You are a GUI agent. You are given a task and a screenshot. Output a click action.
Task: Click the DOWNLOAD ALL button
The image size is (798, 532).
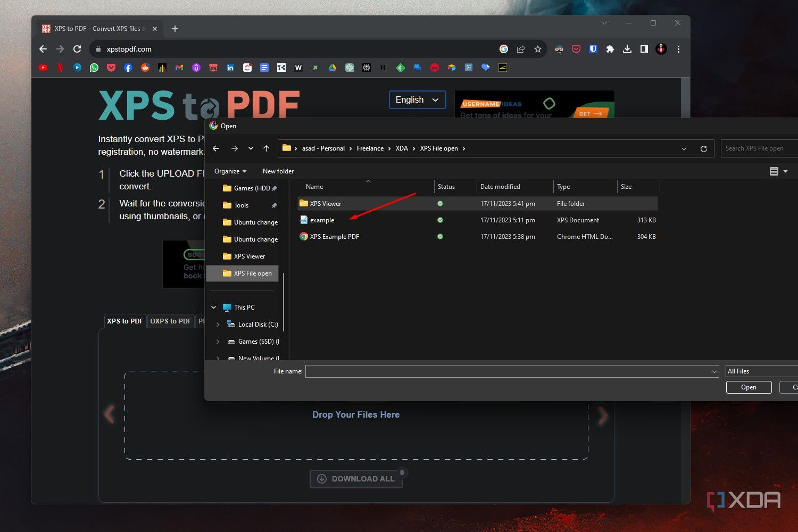pos(356,479)
